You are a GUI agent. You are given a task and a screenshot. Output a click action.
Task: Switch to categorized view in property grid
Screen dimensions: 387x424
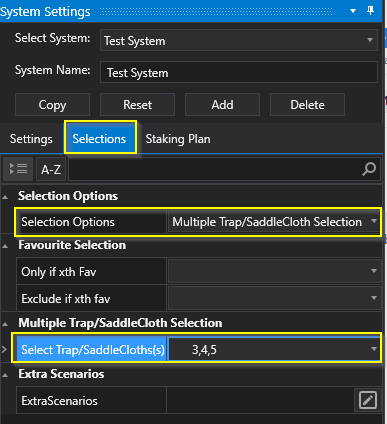[x=18, y=169]
